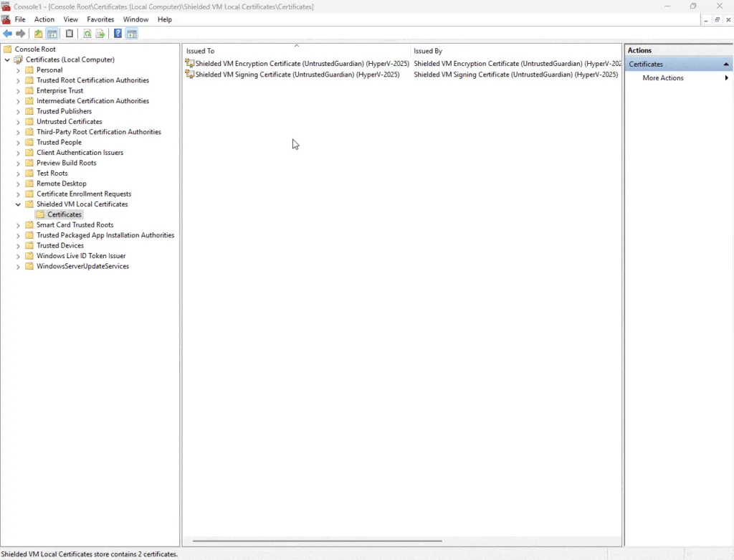Collapse the Shielded VM Local Certificates node
Screen dimensions: 734x560
16,204
